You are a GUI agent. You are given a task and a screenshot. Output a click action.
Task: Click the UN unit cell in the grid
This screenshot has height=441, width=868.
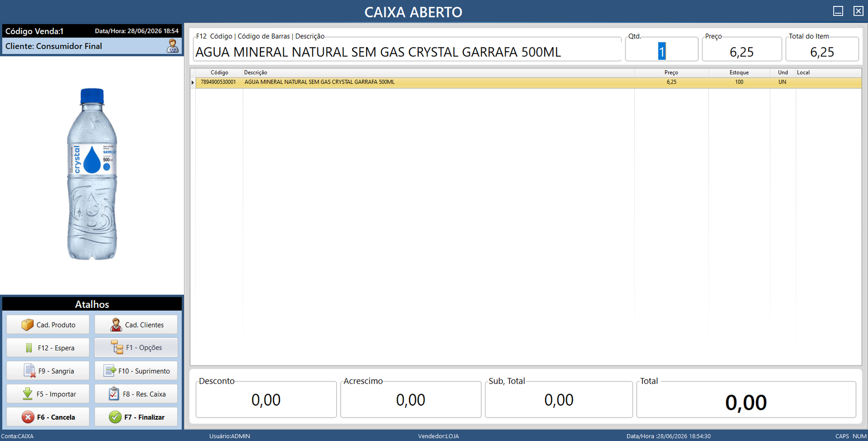pos(782,82)
